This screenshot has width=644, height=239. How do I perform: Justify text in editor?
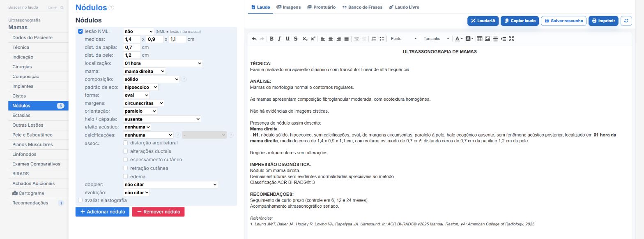click(x=347, y=39)
